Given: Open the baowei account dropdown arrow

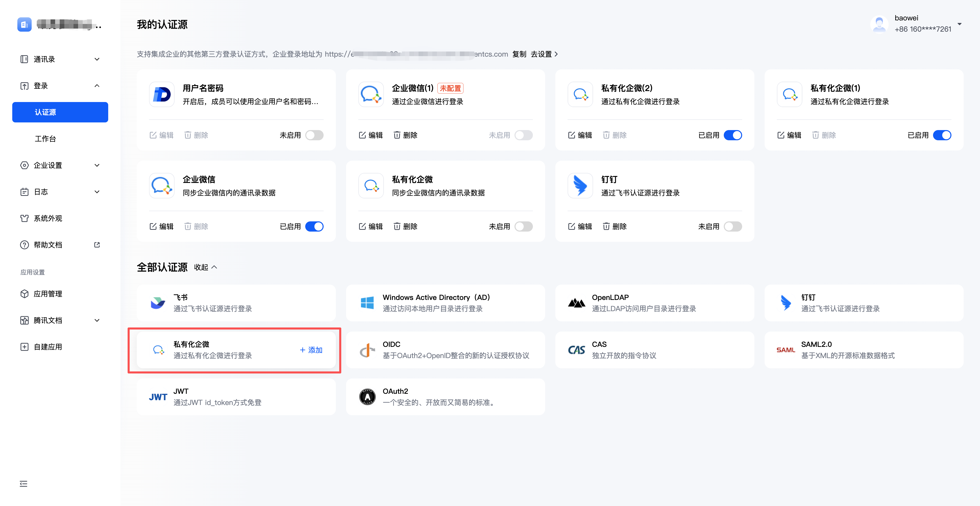Looking at the screenshot, I should click(x=959, y=23).
